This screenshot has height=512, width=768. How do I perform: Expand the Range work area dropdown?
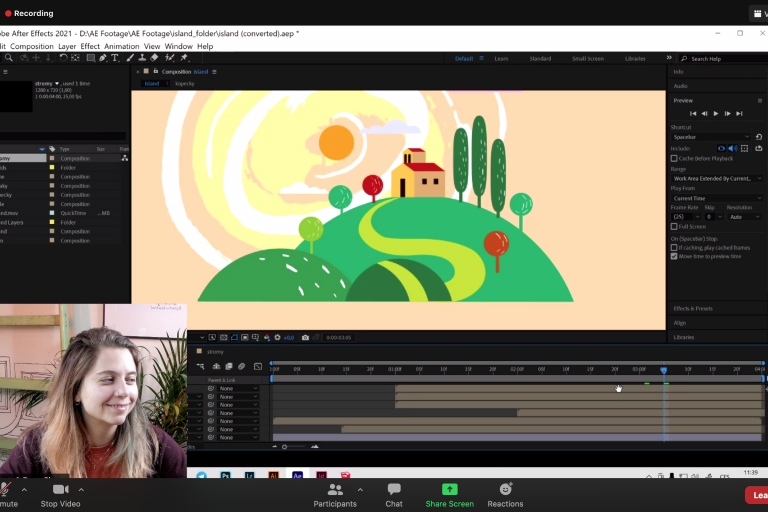tap(716, 178)
